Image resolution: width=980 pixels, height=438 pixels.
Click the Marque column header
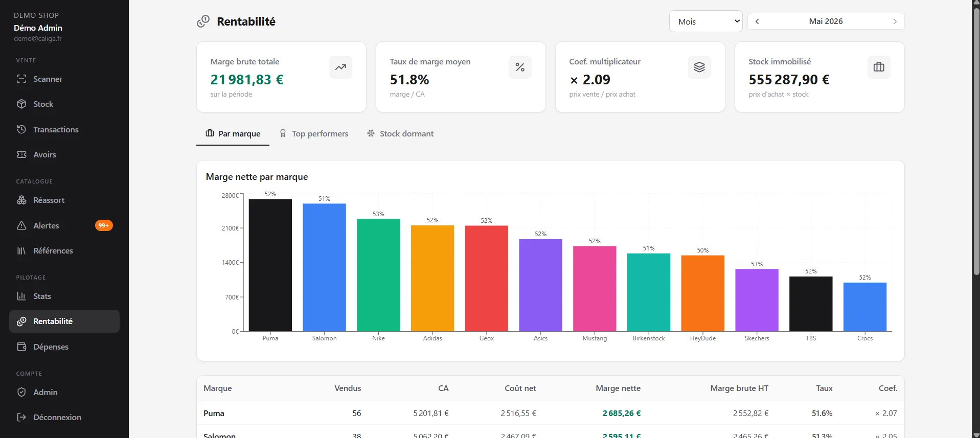coord(217,388)
